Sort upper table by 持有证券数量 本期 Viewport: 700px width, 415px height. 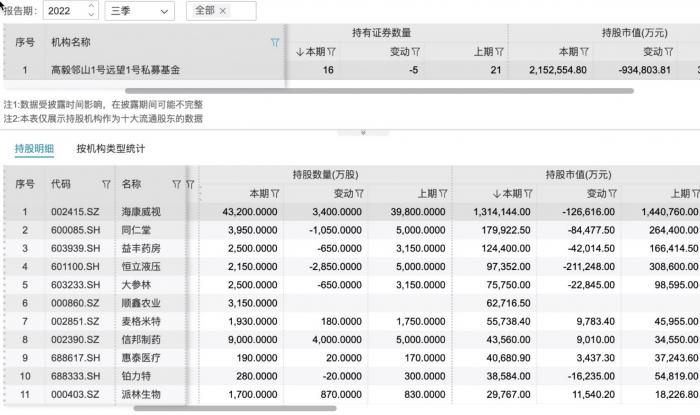coord(300,52)
